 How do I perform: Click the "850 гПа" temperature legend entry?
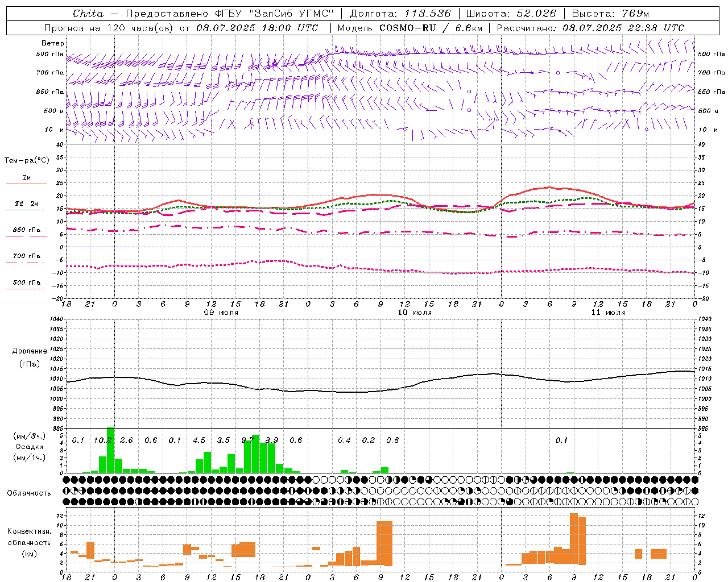point(27,230)
